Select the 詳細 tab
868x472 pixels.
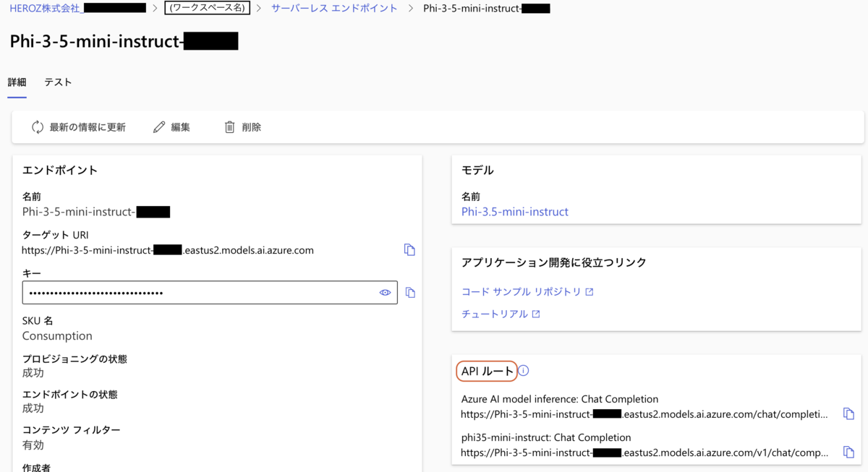[x=17, y=82]
